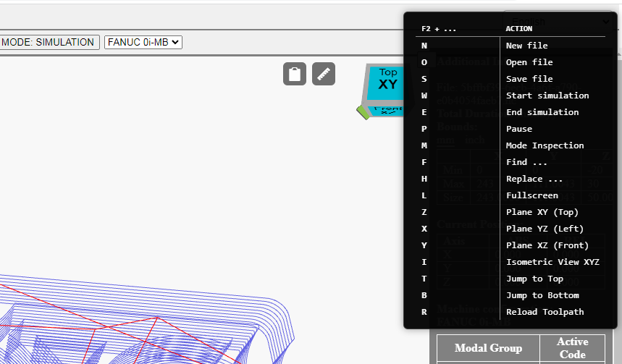
Task: Click Reload Toolpath shortcut entry
Action: click(x=545, y=312)
